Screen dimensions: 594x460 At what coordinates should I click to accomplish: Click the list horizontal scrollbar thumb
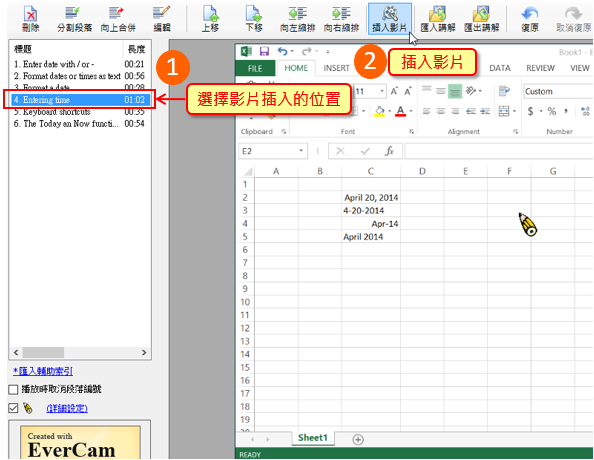43,352
